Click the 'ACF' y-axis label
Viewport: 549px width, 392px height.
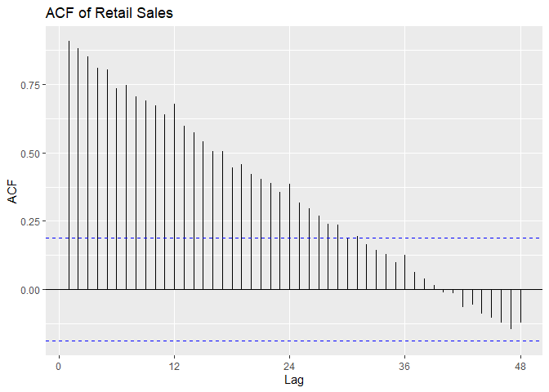[12, 192]
